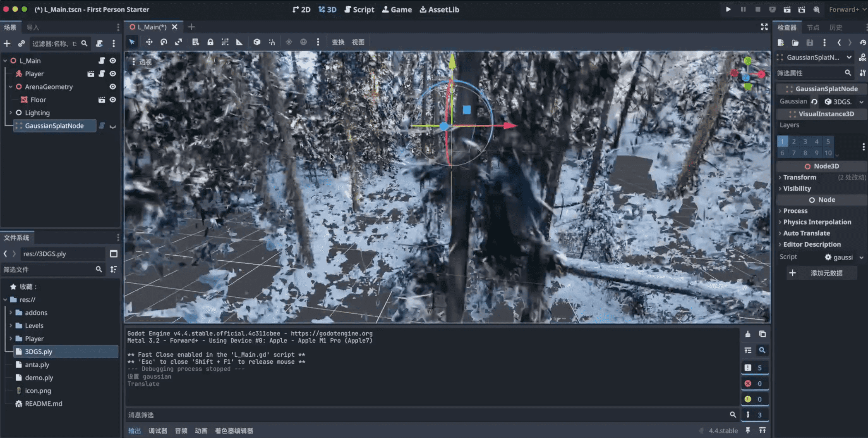The width and height of the screenshot is (868, 438).
Task: Open the Player scene with its clapper icon
Action: coord(91,74)
